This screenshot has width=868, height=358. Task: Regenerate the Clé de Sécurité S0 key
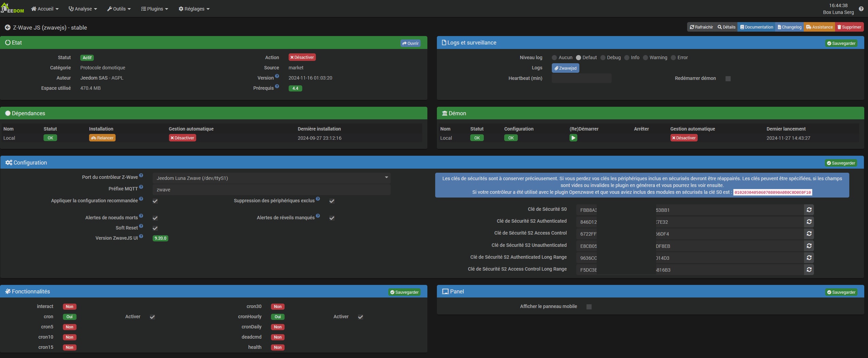pos(809,210)
